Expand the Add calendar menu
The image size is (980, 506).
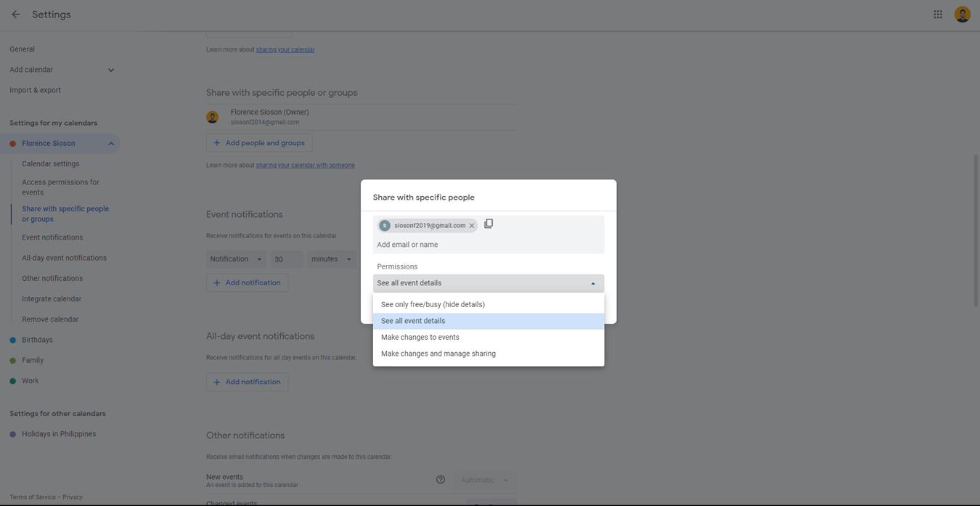coord(111,70)
